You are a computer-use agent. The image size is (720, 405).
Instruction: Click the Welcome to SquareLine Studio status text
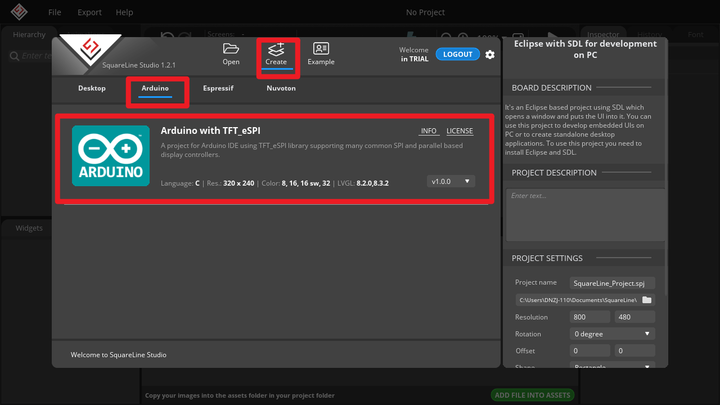(118, 354)
